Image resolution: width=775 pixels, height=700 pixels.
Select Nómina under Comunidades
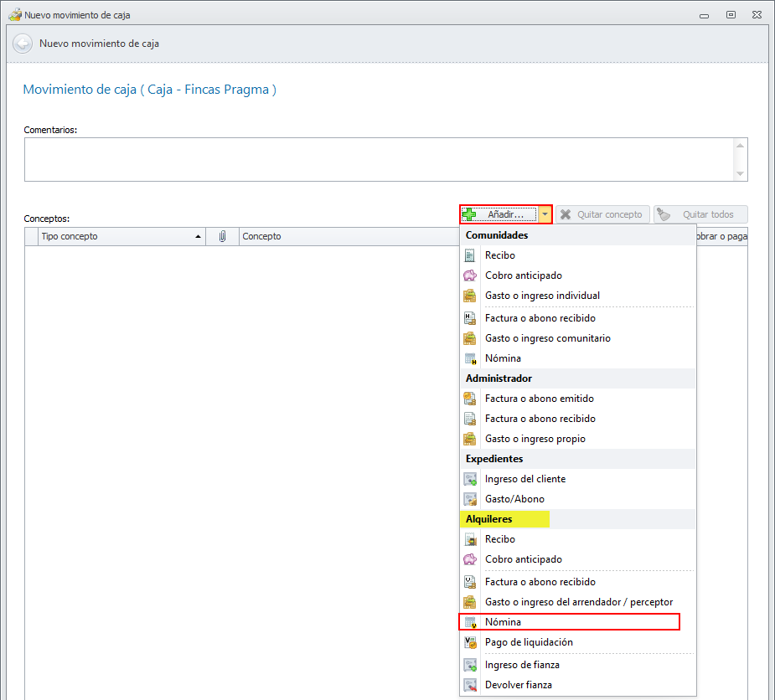(578, 358)
